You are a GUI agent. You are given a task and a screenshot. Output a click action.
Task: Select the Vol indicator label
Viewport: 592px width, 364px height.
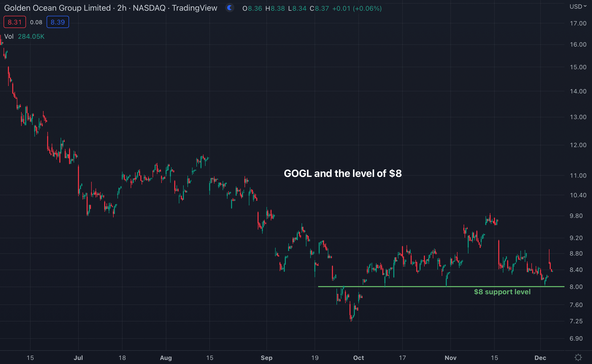click(x=9, y=36)
